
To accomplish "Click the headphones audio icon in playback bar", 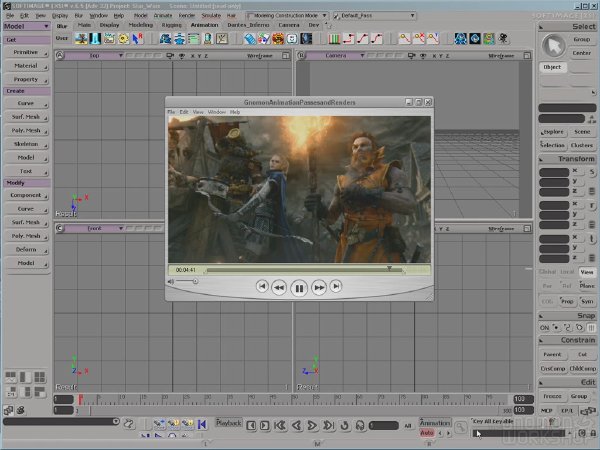I will [x=360, y=425].
